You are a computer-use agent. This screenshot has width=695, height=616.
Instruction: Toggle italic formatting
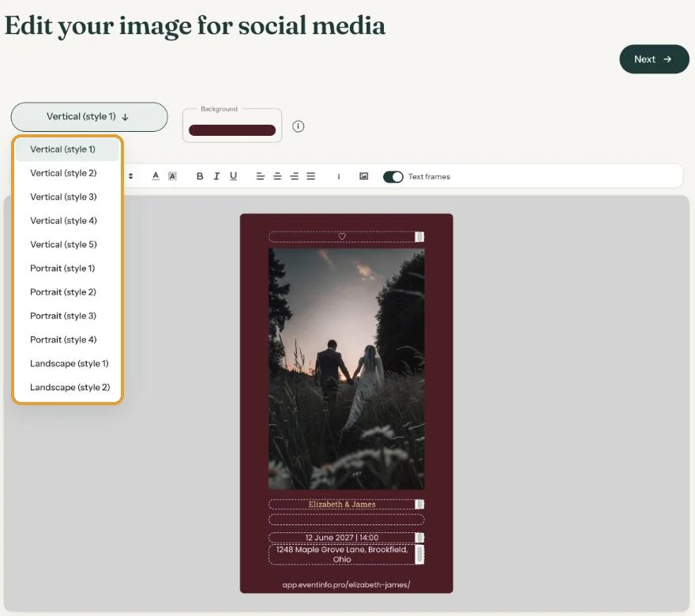pos(216,176)
